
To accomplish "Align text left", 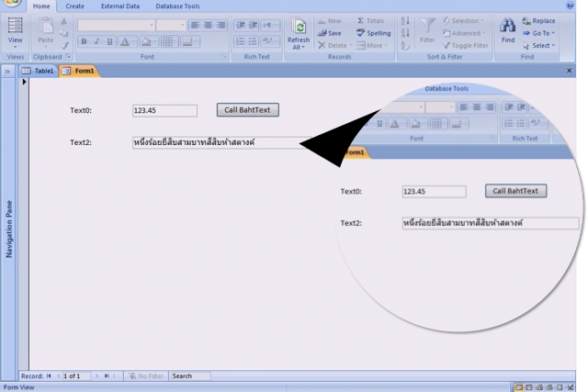I will coord(195,25).
